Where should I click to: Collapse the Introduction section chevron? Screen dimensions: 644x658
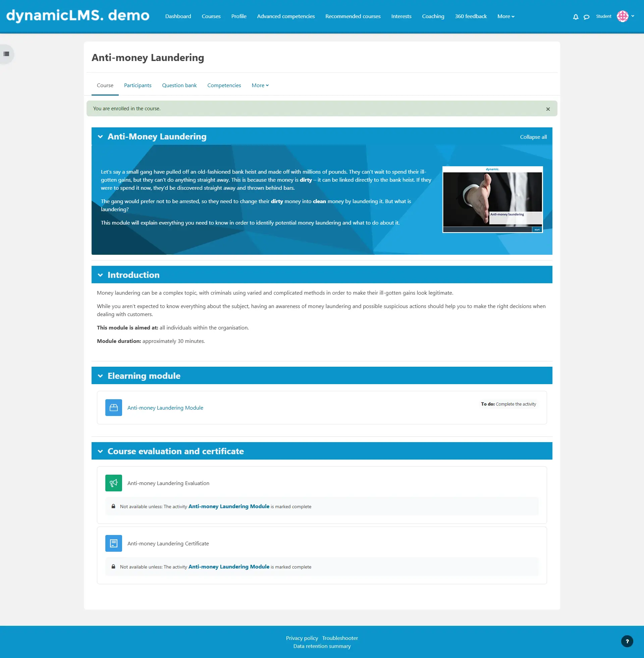coord(100,275)
